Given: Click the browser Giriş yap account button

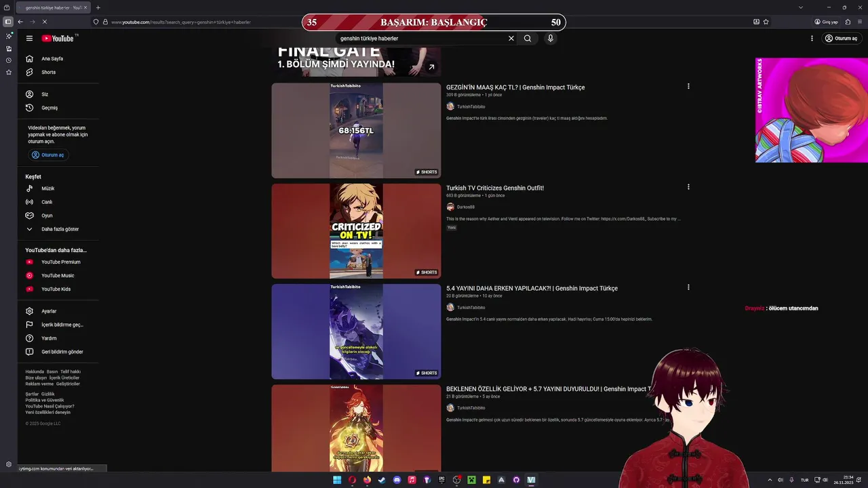Looking at the screenshot, I should [x=827, y=22].
